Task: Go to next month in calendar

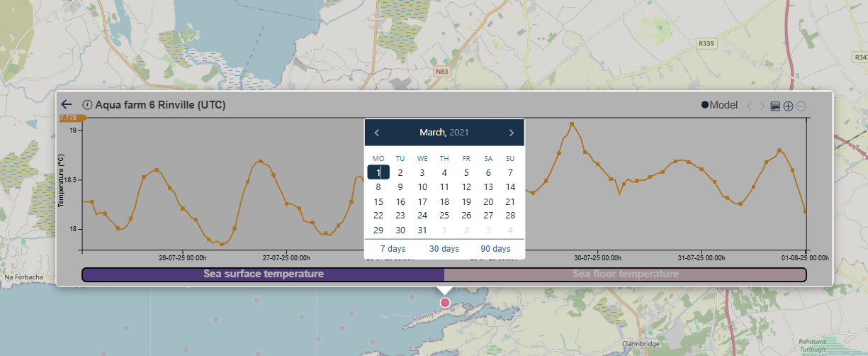Action: (x=512, y=133)
